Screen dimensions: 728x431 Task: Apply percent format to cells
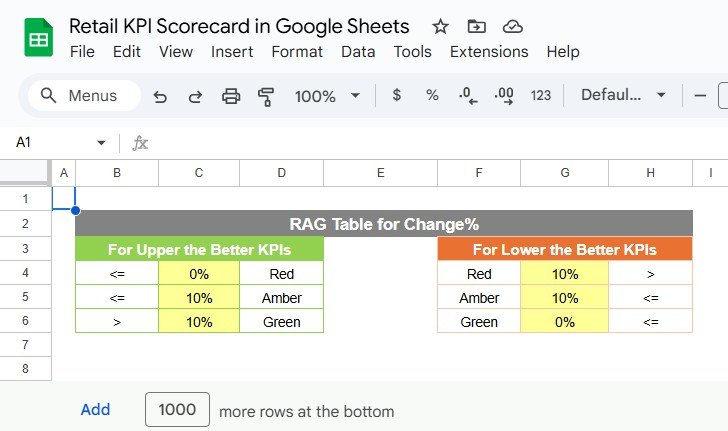coord(432,96)
